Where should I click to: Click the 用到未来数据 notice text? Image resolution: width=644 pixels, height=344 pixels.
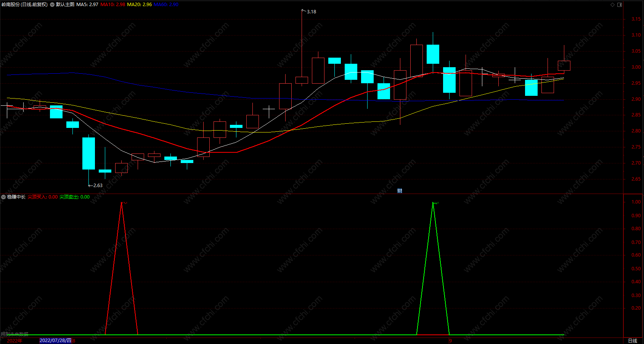pos(14,334)
